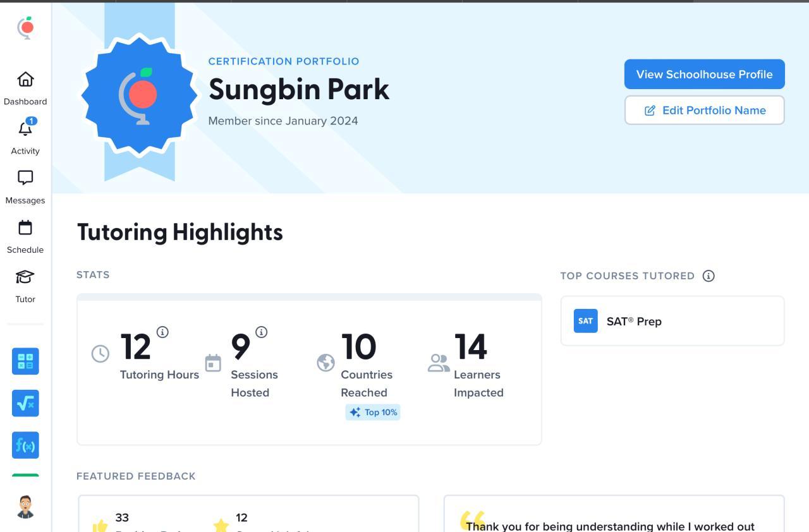Open the user avatar at sidebar bottom
Image resolution: width=809 pixels, height=532 pixels.
pyautogui.click(x=25, y=507)
